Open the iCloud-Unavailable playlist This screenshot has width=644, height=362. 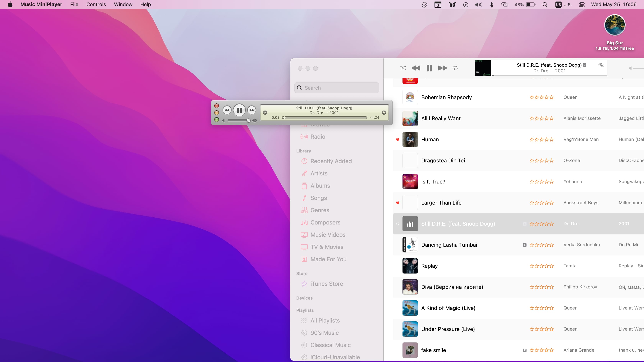[x=330, y=357]
